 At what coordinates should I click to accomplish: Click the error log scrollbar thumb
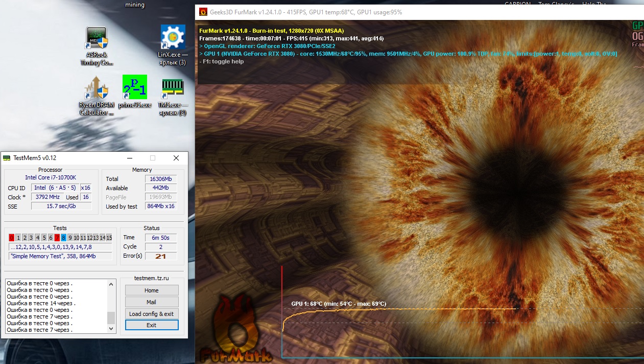tap(111, 317)
